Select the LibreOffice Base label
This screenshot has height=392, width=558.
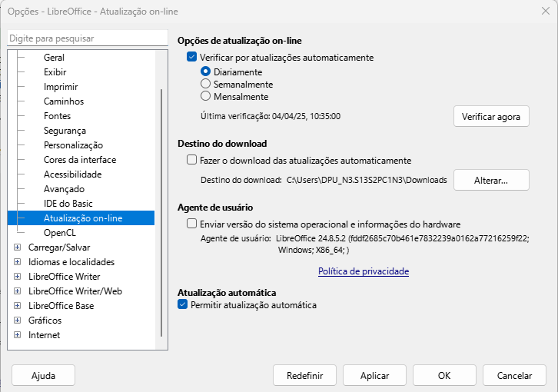(61, 305)
